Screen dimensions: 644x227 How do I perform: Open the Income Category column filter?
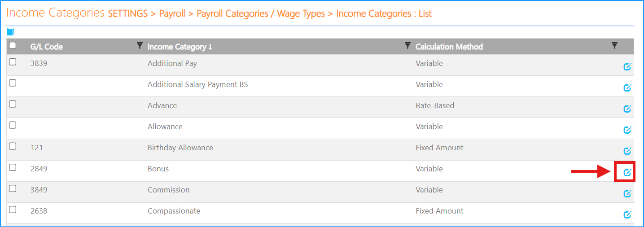coord(407,45)
